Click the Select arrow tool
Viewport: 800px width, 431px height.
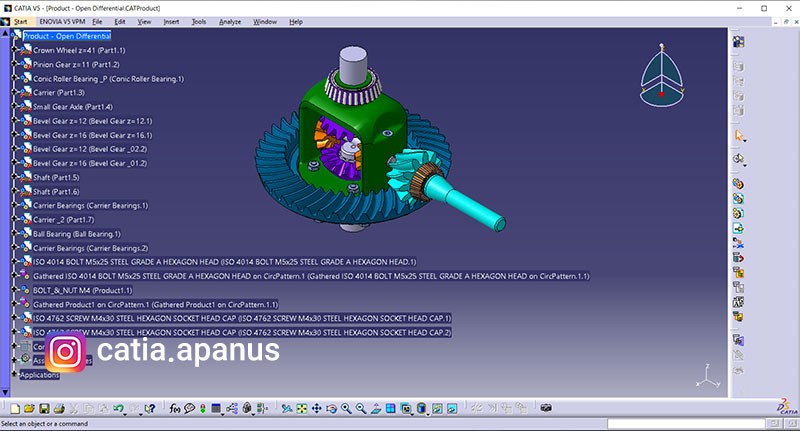[x=738, y=136]
